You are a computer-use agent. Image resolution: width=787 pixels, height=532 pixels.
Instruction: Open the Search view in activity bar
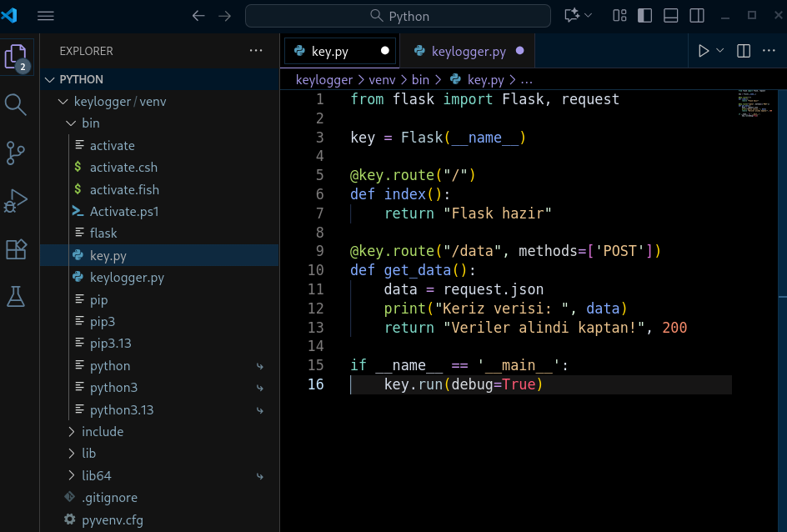point(16,104)
